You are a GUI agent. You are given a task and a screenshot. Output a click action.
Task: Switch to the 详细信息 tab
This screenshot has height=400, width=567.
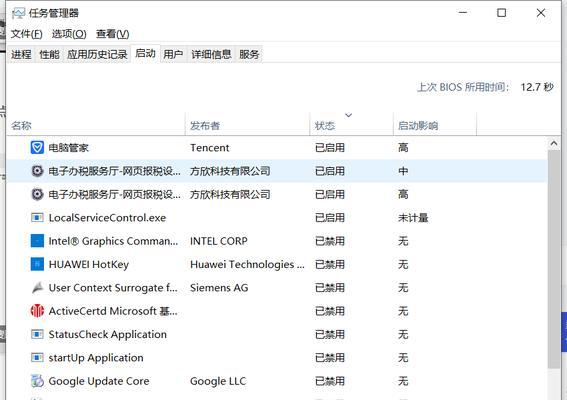click(211, 54)
